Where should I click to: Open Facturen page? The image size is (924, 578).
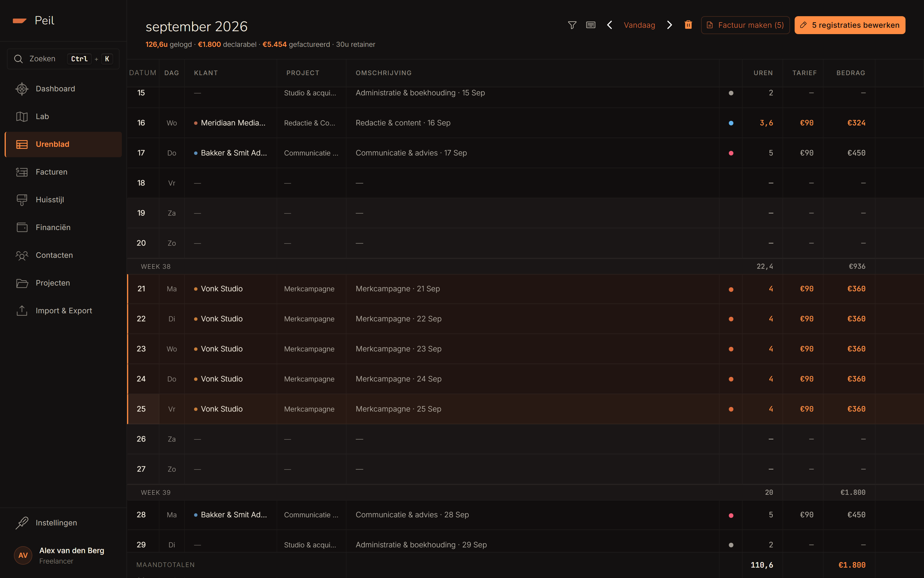pos(64,172)
